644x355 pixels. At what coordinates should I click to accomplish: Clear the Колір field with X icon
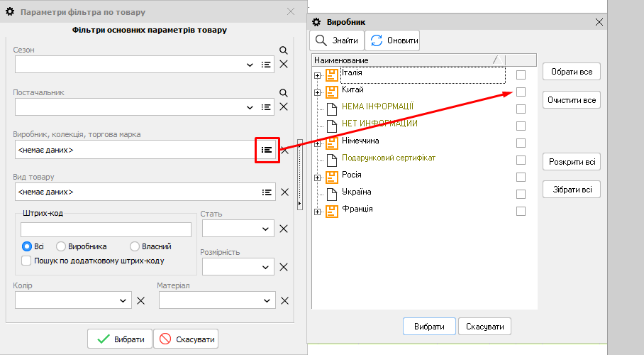(x=140, y=301)
